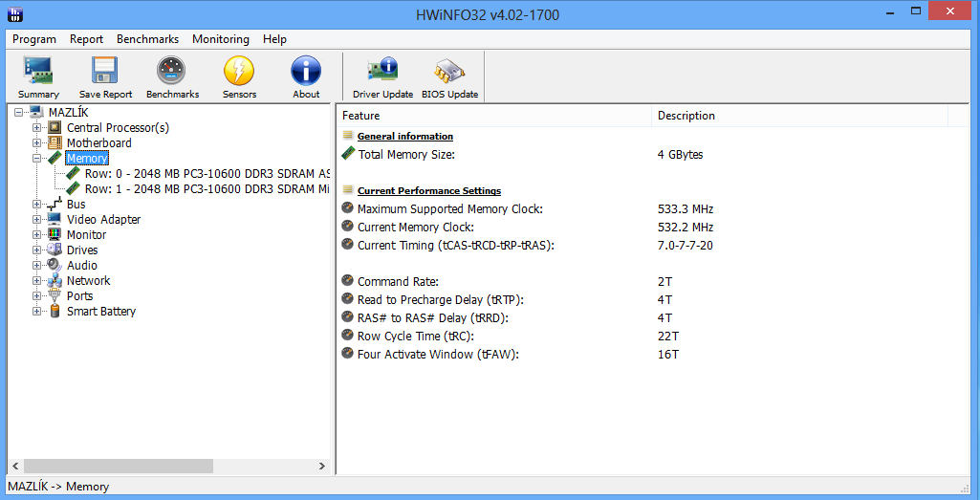
Task: Click the Total Memory Size row icon
Action: 347,154
